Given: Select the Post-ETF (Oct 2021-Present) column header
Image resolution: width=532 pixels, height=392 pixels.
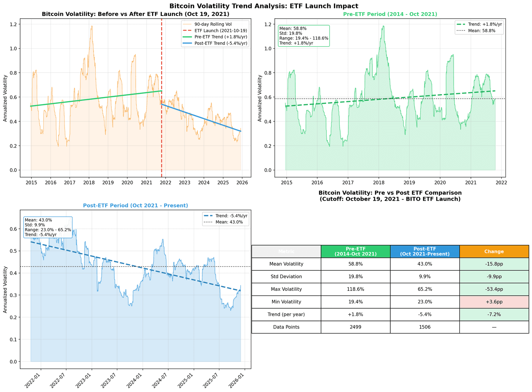Looking at the screenshot, I should pyautogui.click(x=425, y=251).
